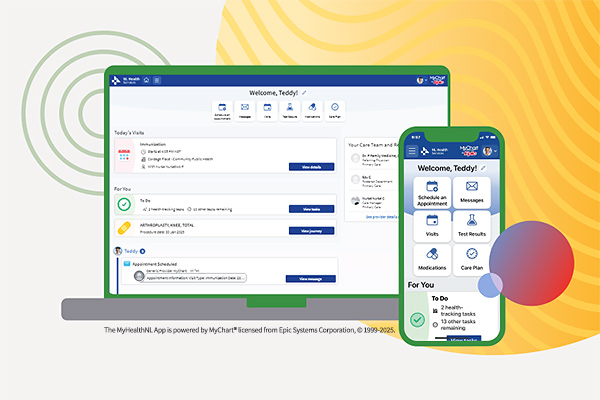The width and height of the screenshot is (600, 400).
Task: Click View tasks button in To Do card
Action: [x=310, y=209]
